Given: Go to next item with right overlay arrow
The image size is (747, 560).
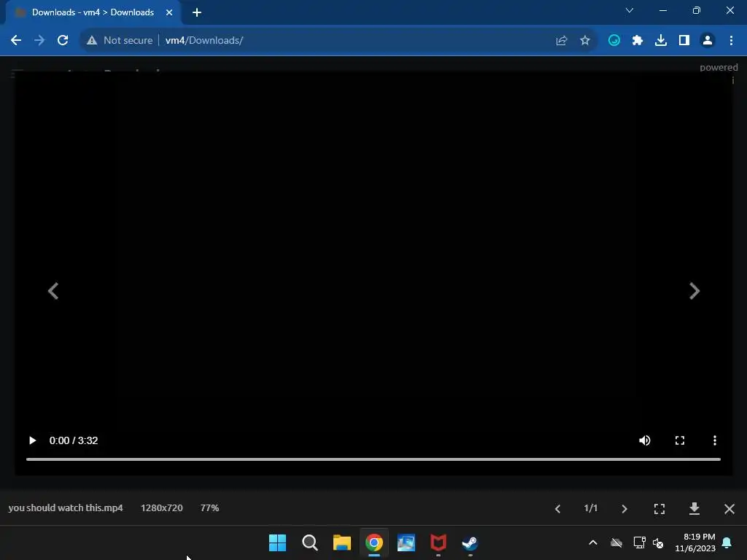Looking at the screenshot, I should click(x=694, y=291).
